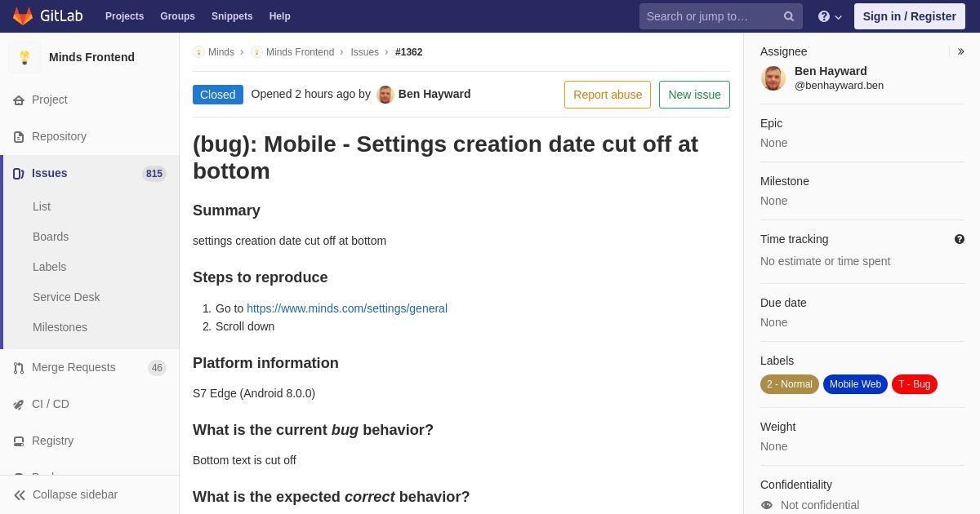Click the 'S7 Edge (Android 8.0.0)' text

(x=254, y=393)
